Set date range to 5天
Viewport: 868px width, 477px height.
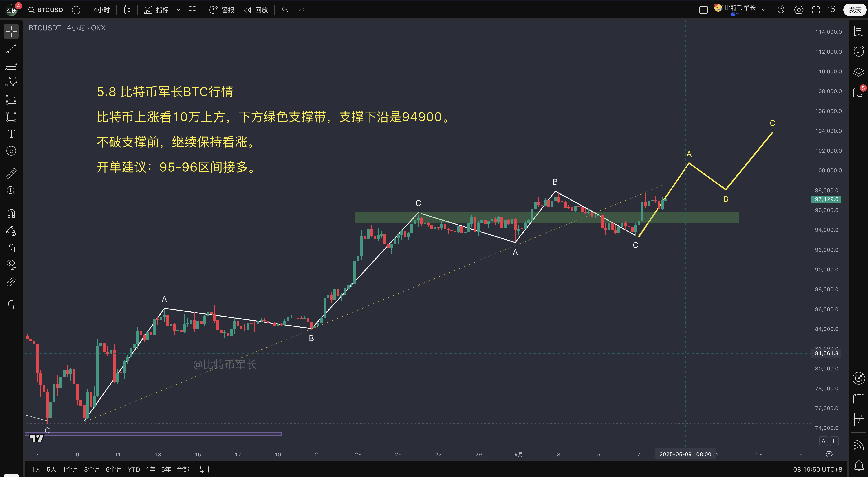click(52, 469)
